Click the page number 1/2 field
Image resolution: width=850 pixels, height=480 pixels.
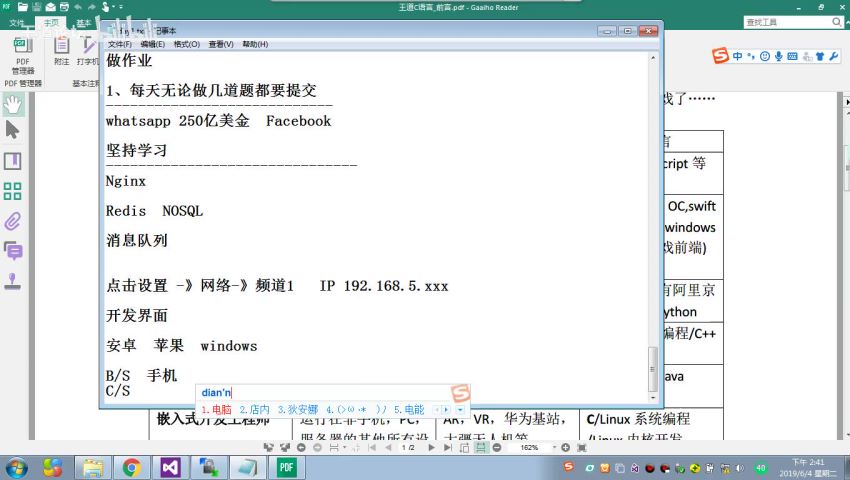(408, 447)
